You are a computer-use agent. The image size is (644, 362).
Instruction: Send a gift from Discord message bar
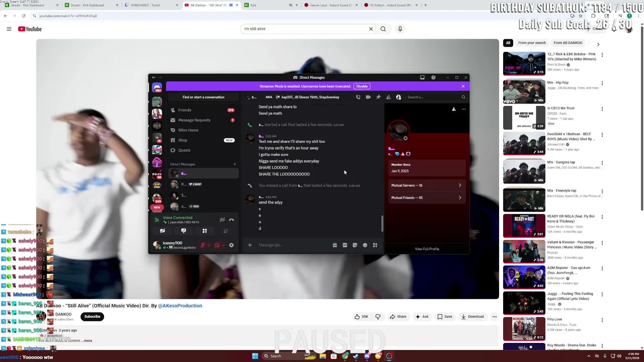pos(335,245)
